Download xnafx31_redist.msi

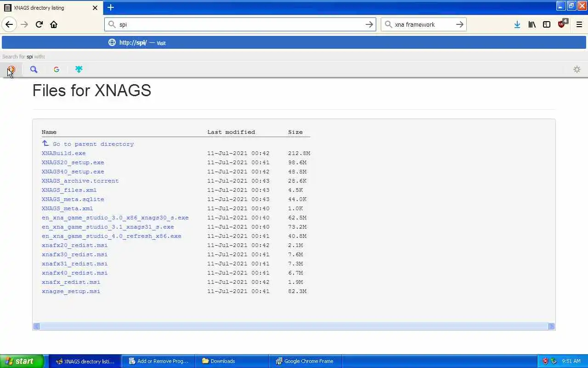tap(74, 264)
